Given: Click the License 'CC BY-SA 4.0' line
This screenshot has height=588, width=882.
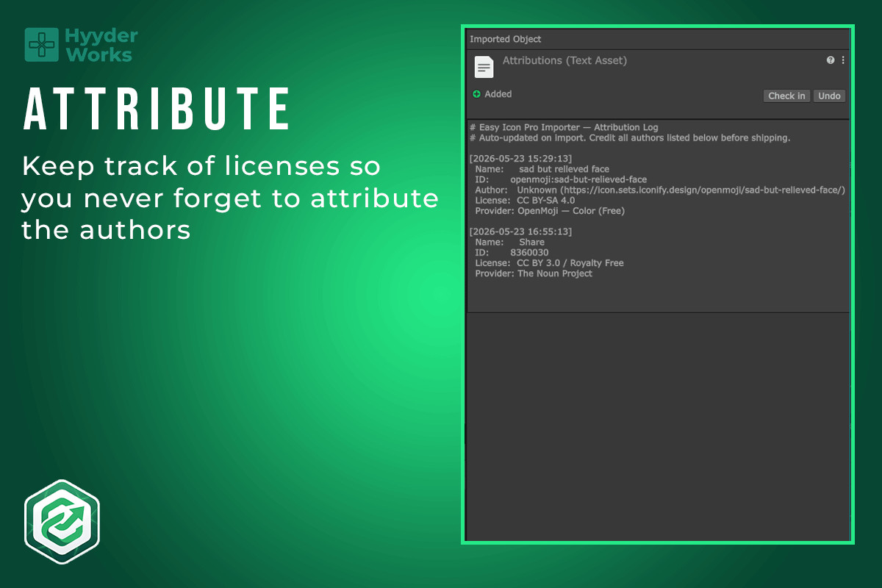Looking at the screenshot, I should pos(525,200).
